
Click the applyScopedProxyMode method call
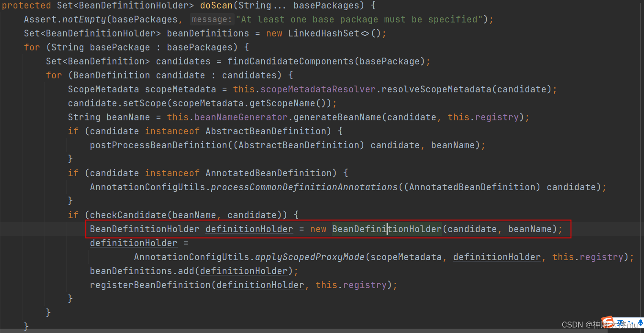pyautogui.click(x=310, y=257)
